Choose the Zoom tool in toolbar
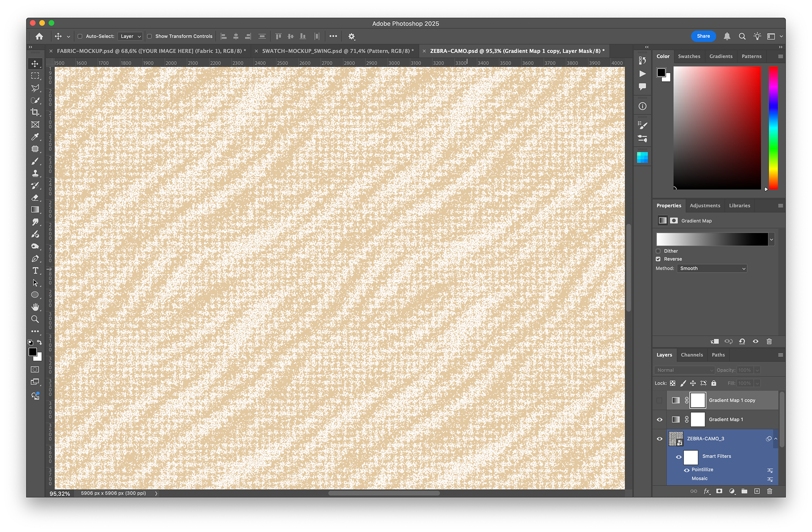 [x=35, y=319]
